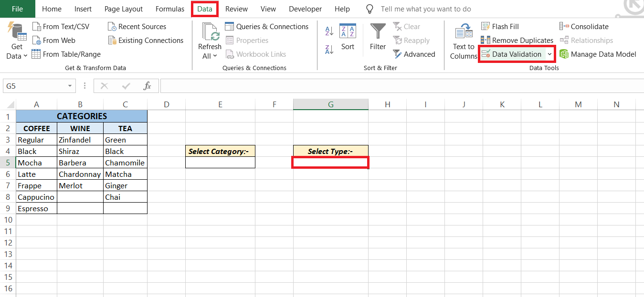This screenshot has width=644, height=297.
Task: Sort A to Z ascending
Action: pyautogui.click(x=329, y=31)
